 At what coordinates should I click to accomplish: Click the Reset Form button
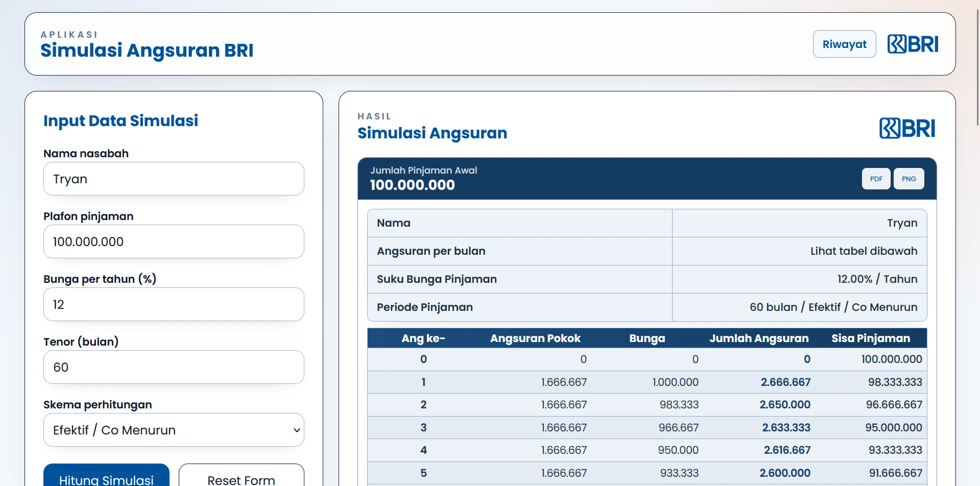(241, 479)
